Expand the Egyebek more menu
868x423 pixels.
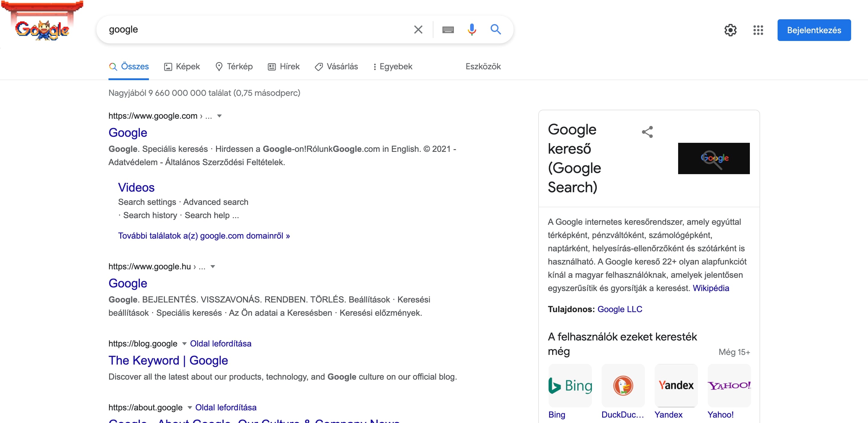(x=392, y=66)
